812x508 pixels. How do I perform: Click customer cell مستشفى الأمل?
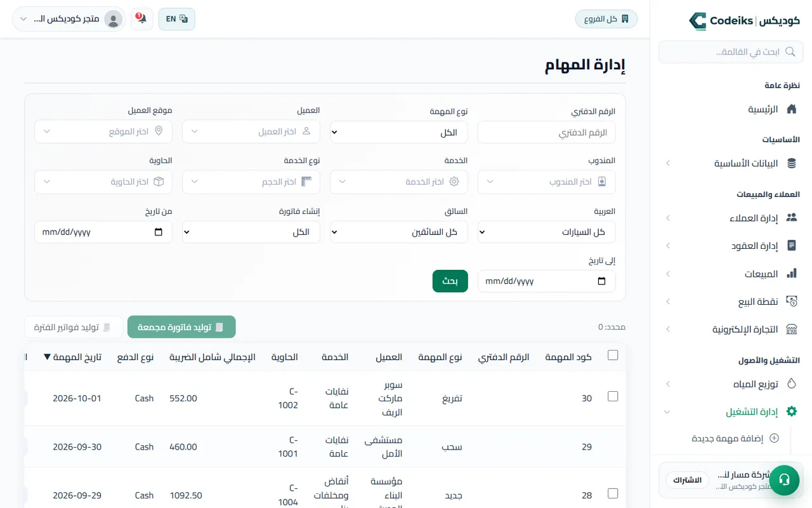coord(384,446)
